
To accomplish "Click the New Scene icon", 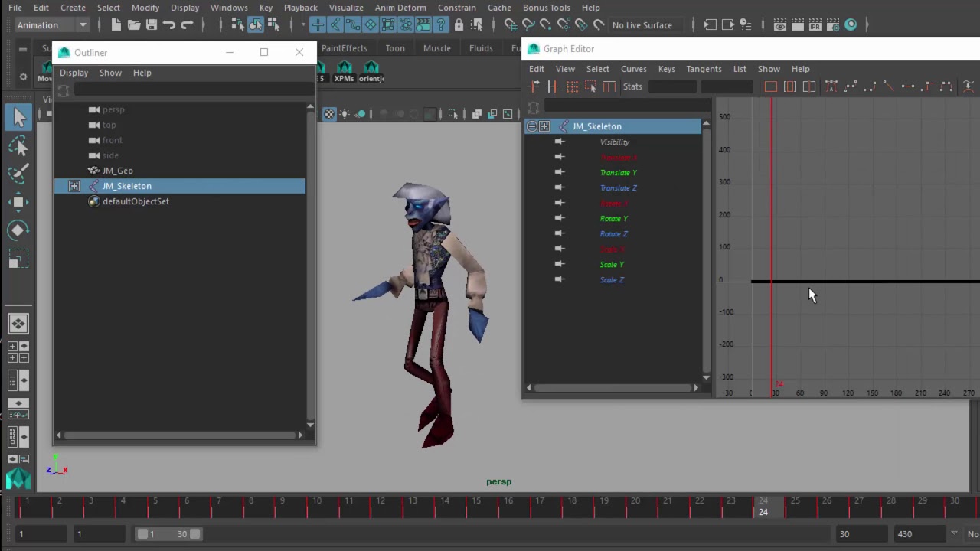I will tap(116, 25).
